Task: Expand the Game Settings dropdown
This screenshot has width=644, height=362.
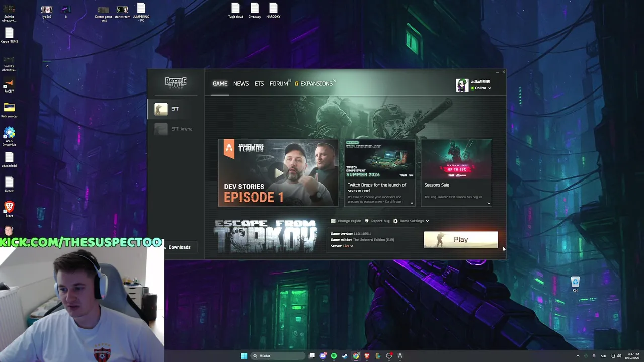Action: pyautogui.click(x=411, y=221)
